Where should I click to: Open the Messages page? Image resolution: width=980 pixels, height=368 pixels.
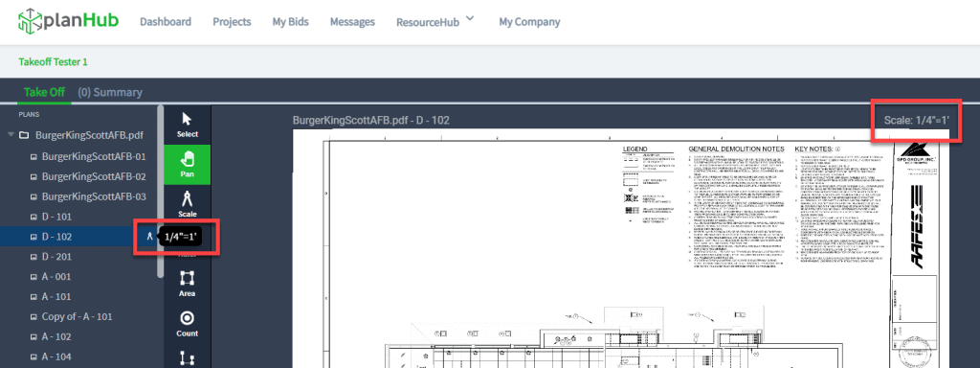(x=352, y=22)
